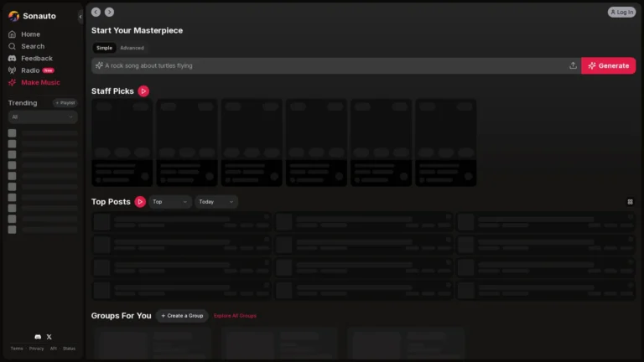Switch to the Advanced tab
This screenshot has height=362, width=644.
pyautogui.click(x=132, y=48)
